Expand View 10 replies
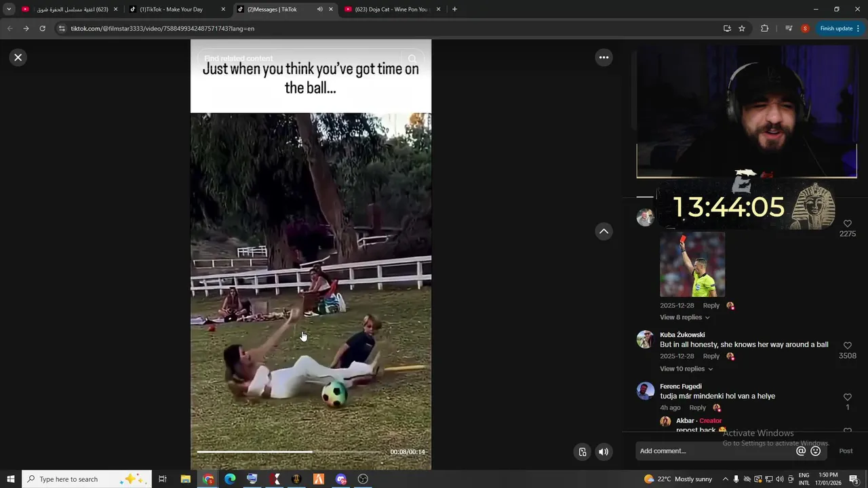Image resolution: width=868 pixels, height=488 pixels. [686, 369]
